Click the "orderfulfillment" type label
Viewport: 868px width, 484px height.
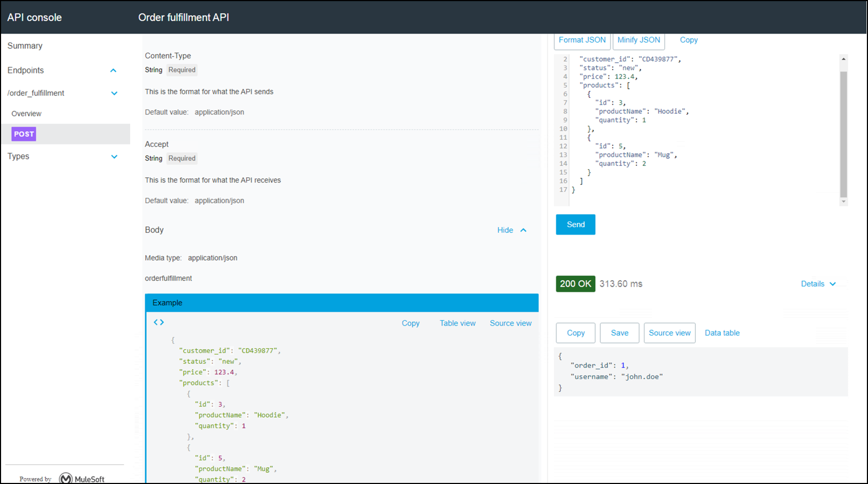pyautogui.click(x=168, y=278)
